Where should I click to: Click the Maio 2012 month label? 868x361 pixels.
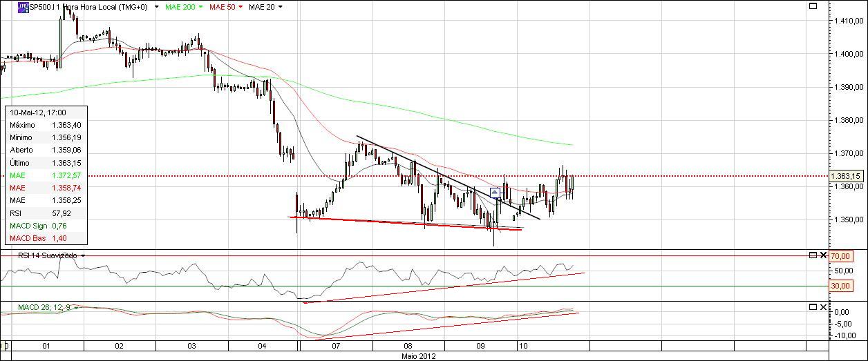(x=419, y=355)
